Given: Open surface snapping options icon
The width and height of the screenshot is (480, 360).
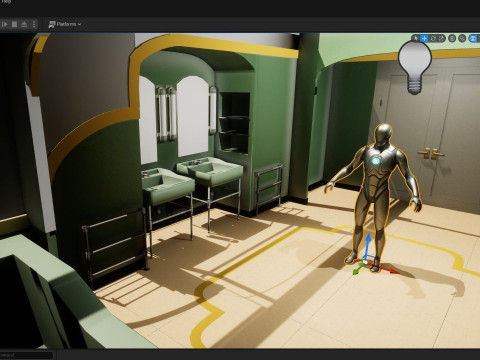Looking at the screenshot, I should pos(462,38).
